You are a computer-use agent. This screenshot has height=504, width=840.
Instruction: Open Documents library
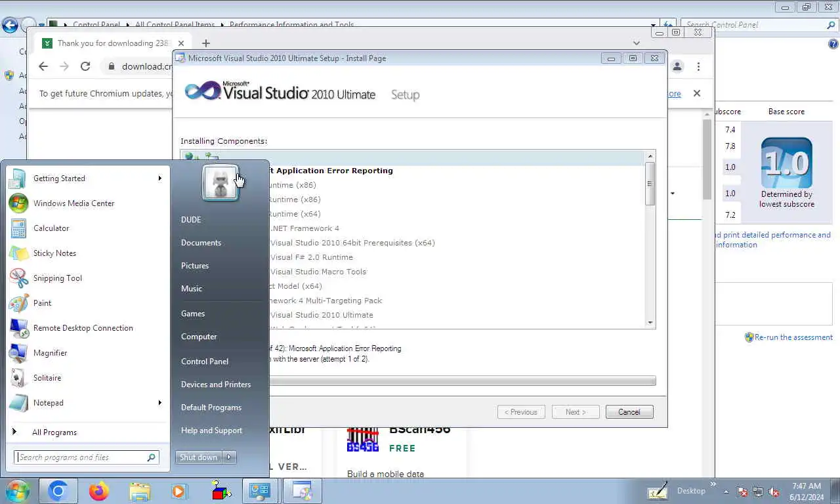pyautogui.click(x=201, y=243)
